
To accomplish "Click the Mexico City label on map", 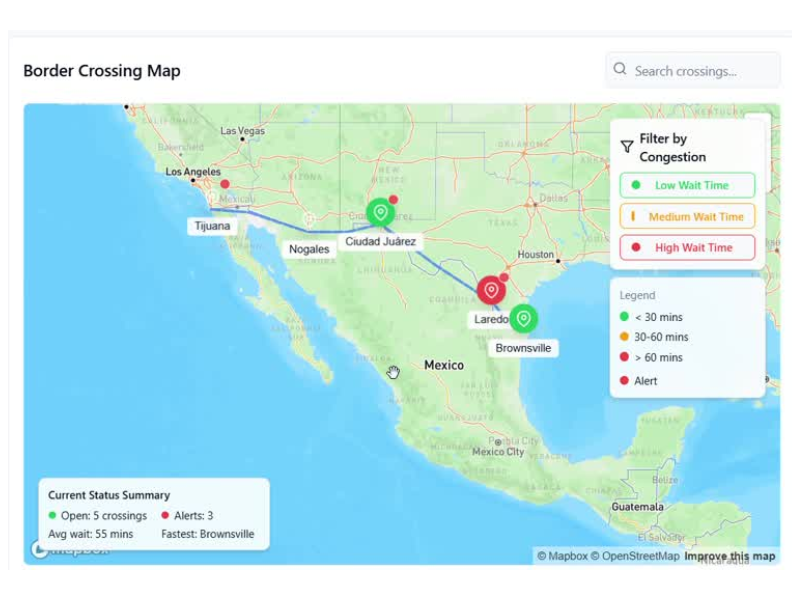I will pyautogui.click(x=498, y=452).
